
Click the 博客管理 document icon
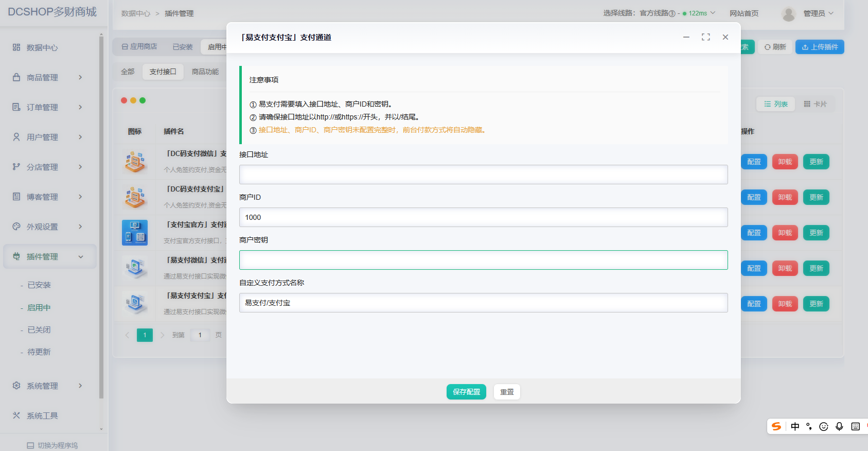[16, 197]
